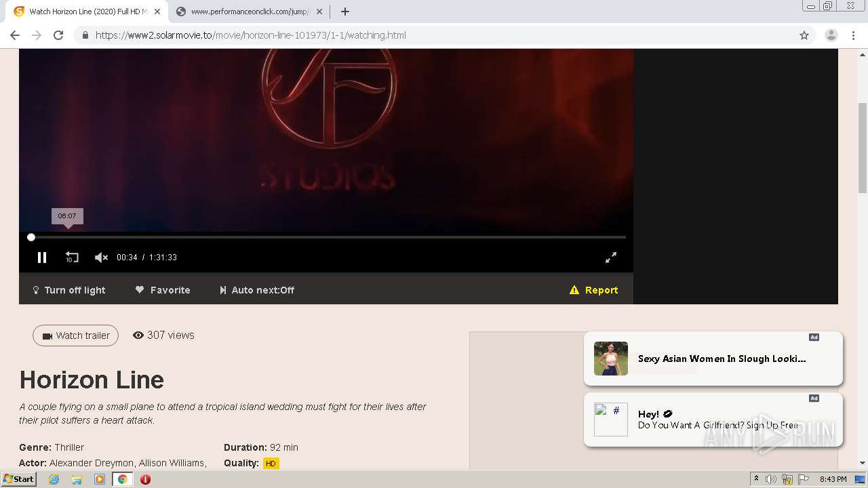Bookmark this page with star icon
The image size is (868, 488).
804,35
